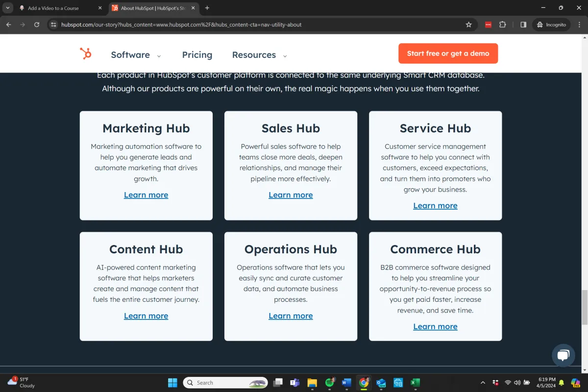The image size is (588, 392).
Task: Click Start free or get a demo
Action: (448, 53)
